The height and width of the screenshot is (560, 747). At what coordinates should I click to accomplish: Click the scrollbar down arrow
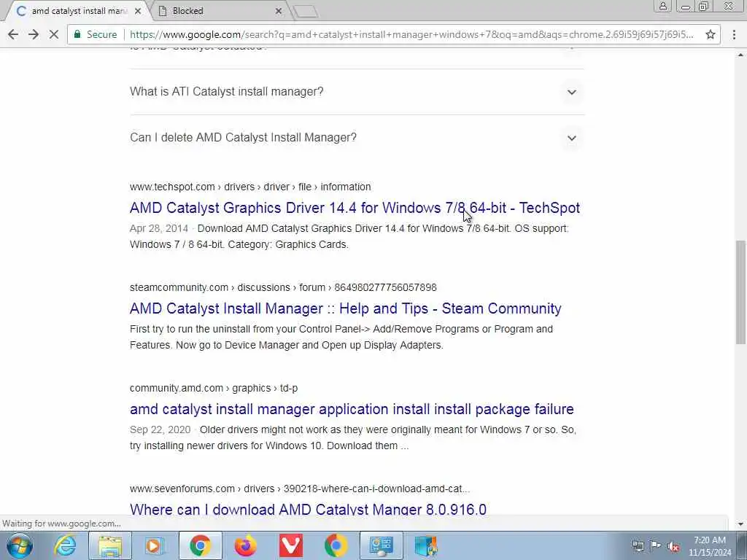tap(740, 524)
